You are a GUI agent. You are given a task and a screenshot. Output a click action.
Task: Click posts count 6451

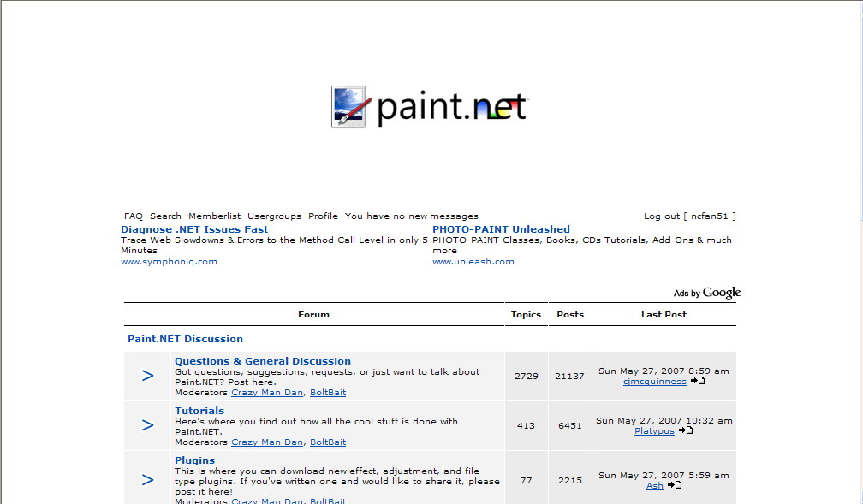pos(569,425)
